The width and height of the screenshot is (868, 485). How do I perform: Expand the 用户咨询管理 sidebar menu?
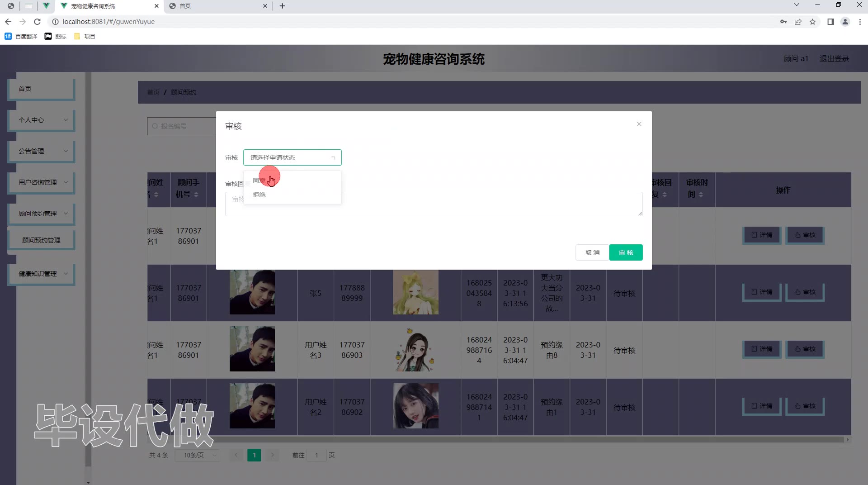41,183
